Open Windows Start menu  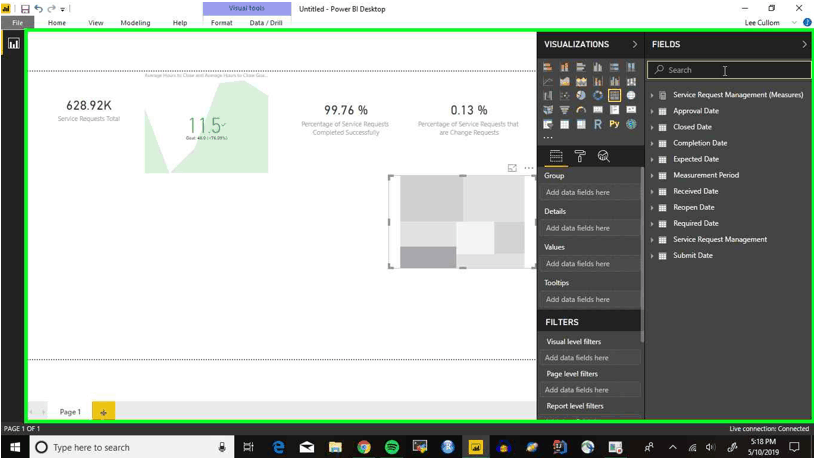point(15,448)
